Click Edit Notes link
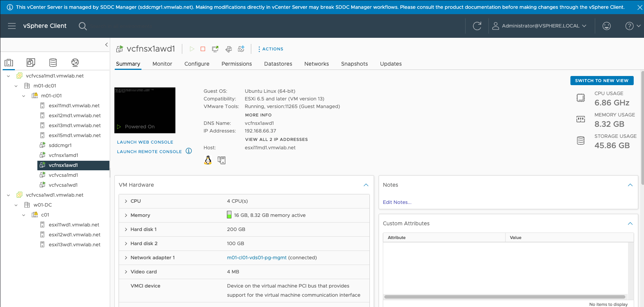The image size is (644, 307). tap(397, 202)
